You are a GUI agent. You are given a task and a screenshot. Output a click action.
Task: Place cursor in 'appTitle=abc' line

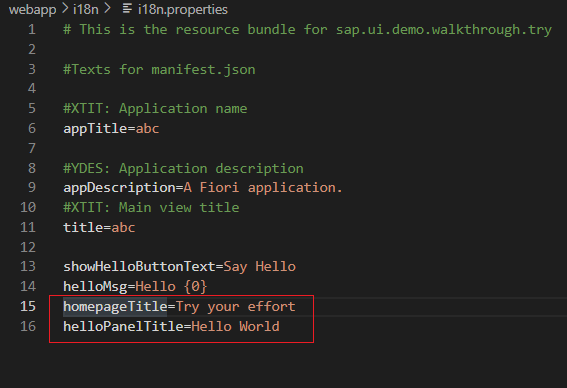pos(111,129)
